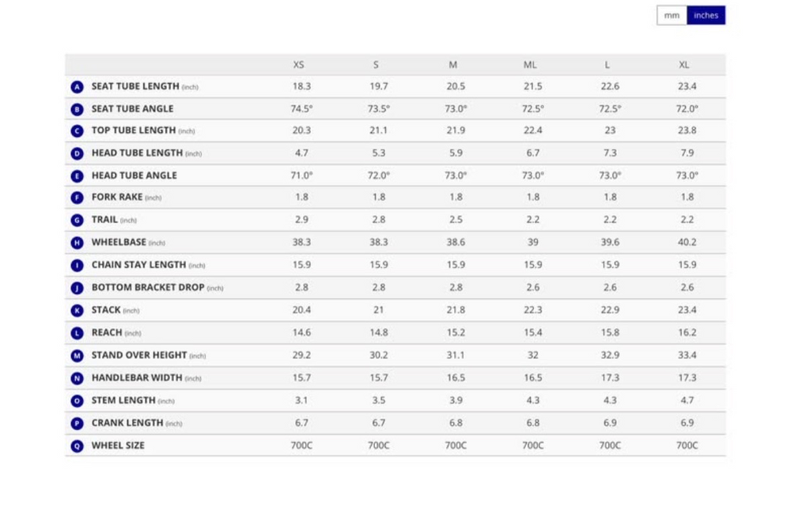Click the F icon next to Fork Rake

click(78, 198)
